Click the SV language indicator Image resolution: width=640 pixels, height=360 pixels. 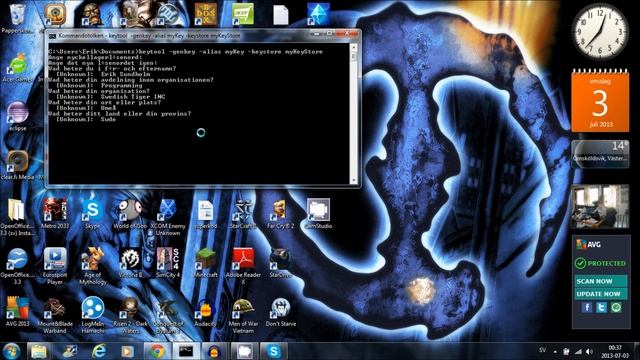tap(542, 350)
